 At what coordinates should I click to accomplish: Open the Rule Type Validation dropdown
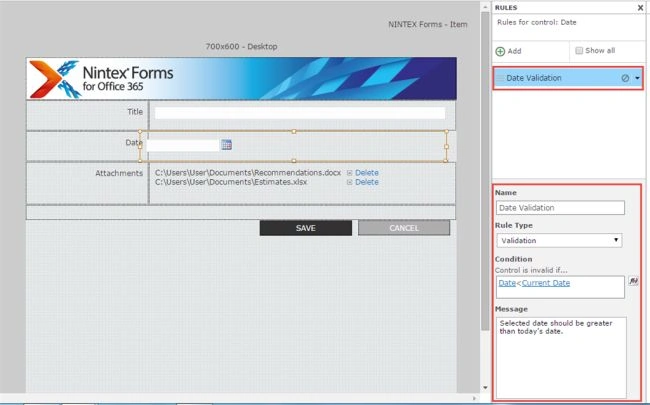click(559, 240)
